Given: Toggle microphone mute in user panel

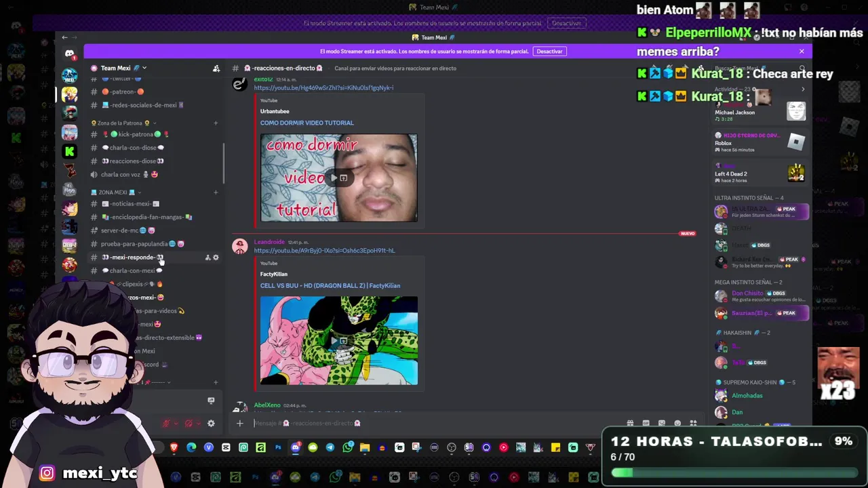Looking at the screenshot, I should [165, 424].
